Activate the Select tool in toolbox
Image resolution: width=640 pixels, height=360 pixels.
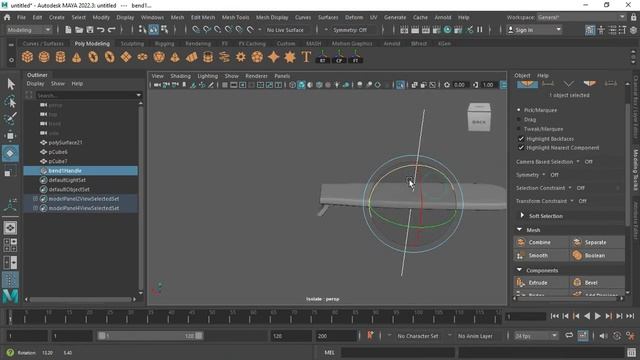pos(11,84)
